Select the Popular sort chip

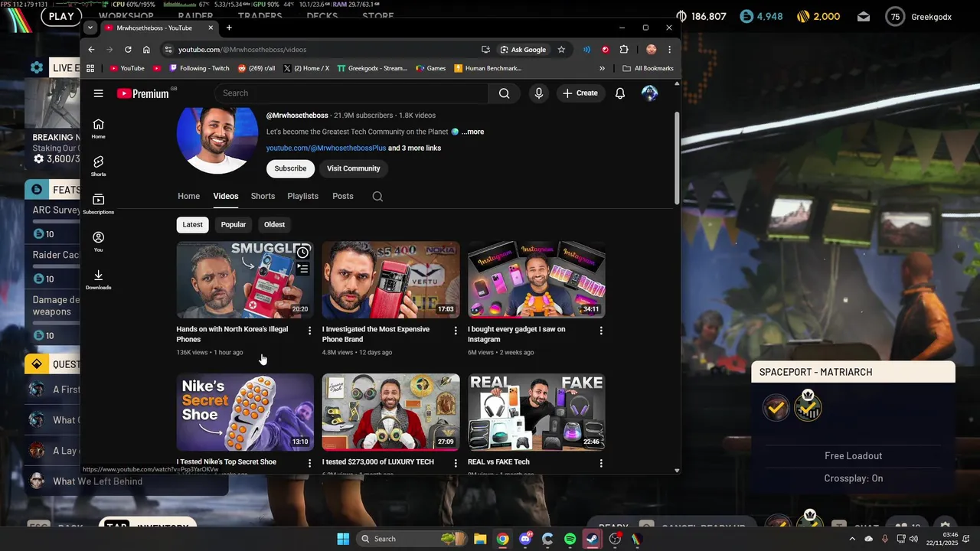click(234, 224)
